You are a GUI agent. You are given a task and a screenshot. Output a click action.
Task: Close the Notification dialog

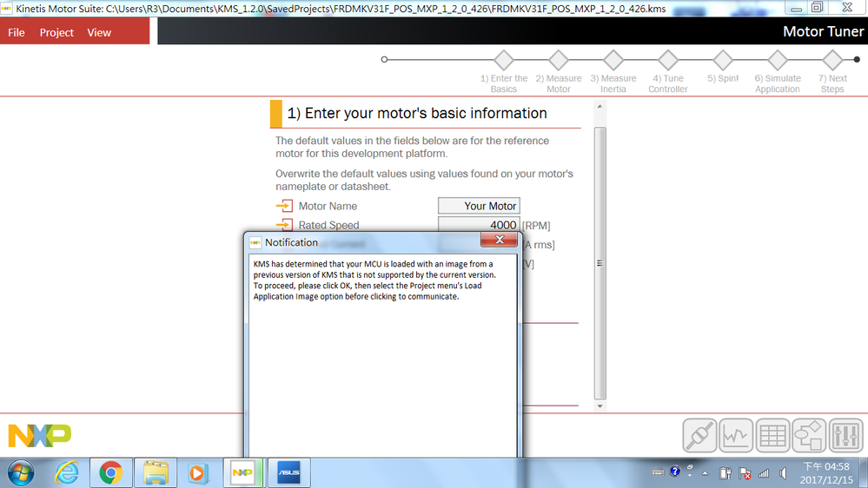click(x=499, y=240)
